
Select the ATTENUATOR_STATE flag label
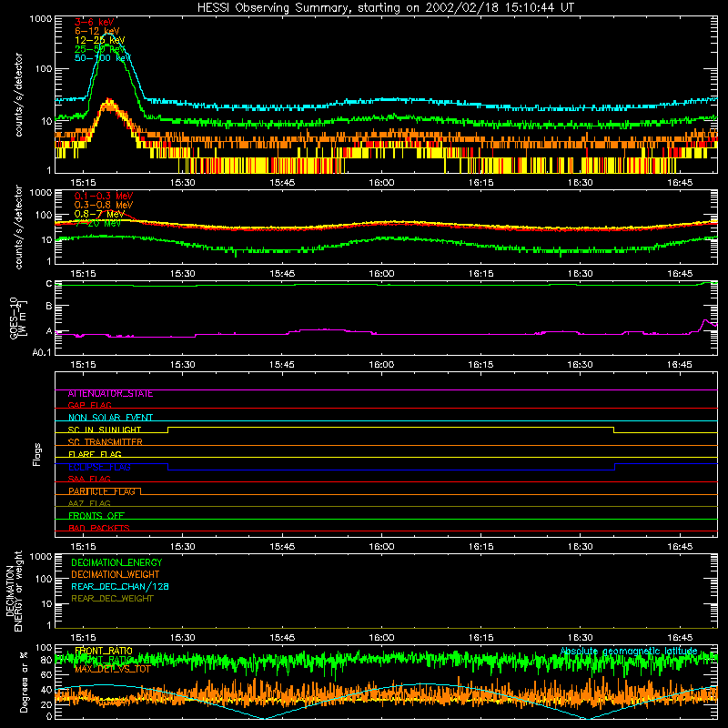(110, 394)
